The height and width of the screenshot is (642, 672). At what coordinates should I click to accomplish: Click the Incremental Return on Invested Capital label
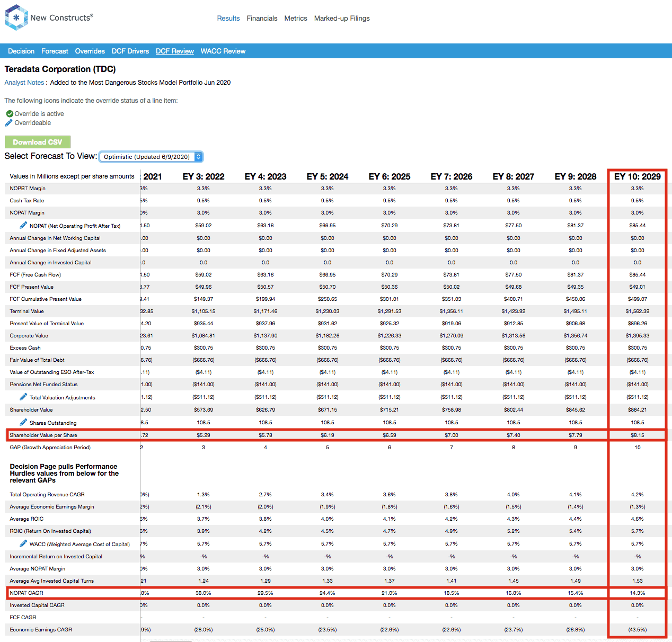pos(56,557)
